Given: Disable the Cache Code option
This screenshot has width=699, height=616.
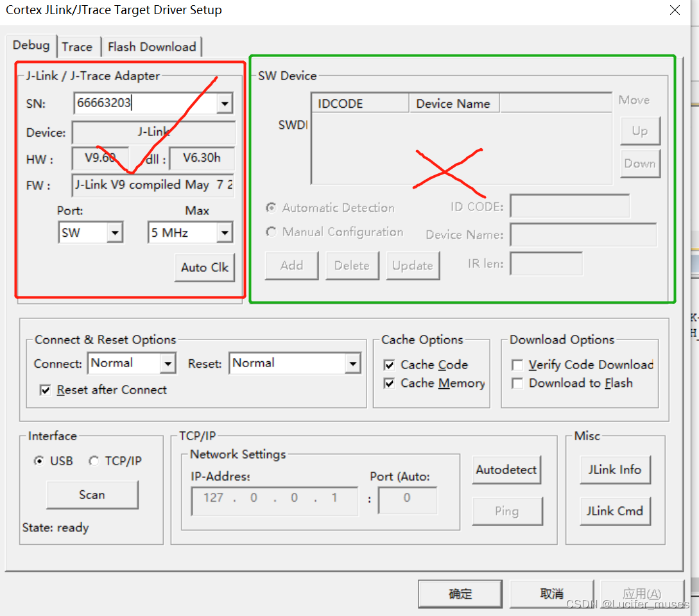Looking at the screenshot, I should [389, 364].
